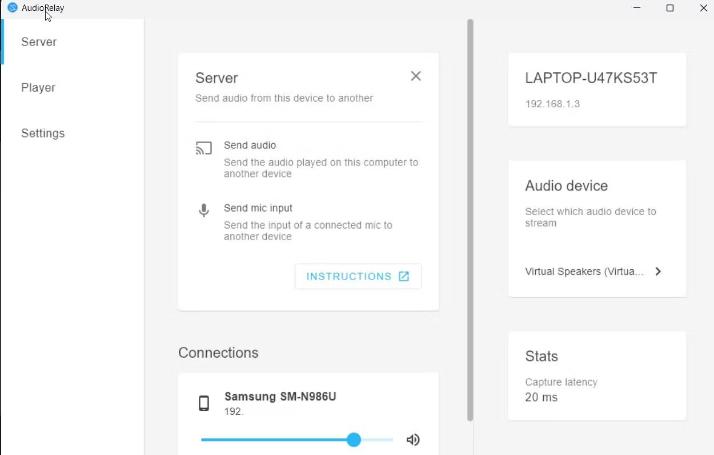Click the Samsung SM-N986U connection name
The height and width of the screenshot is (455, 714).
pos(280,396)
